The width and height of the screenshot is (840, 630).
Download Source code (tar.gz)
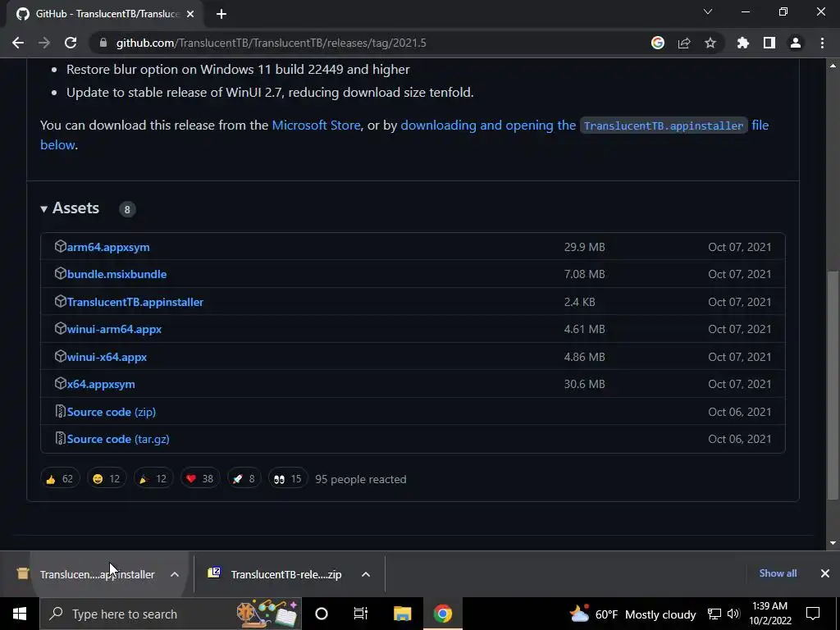118,440
